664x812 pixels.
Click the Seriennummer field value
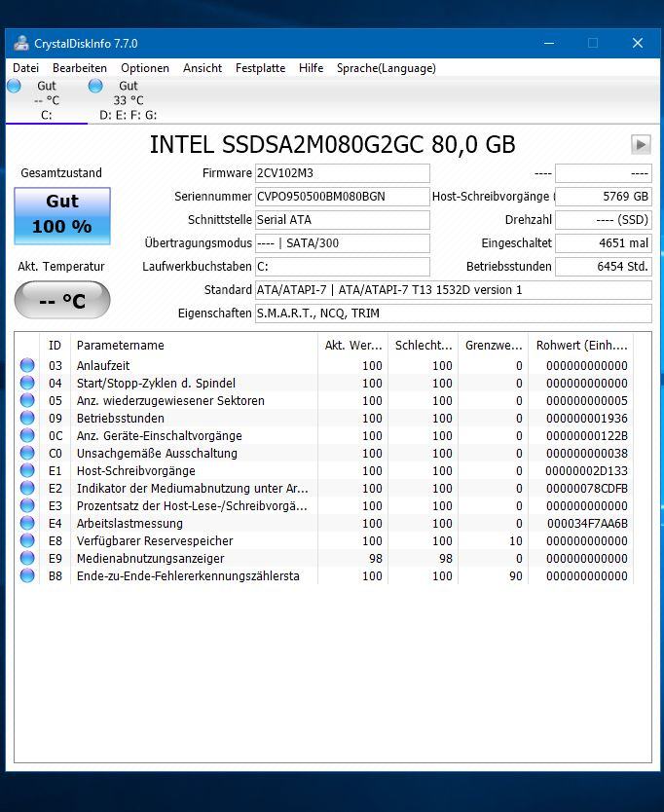click(343, 197)
